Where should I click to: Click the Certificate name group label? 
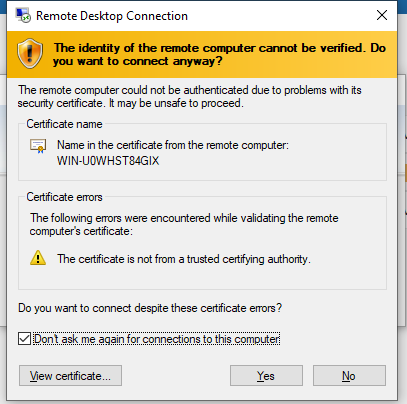point(64,124)
